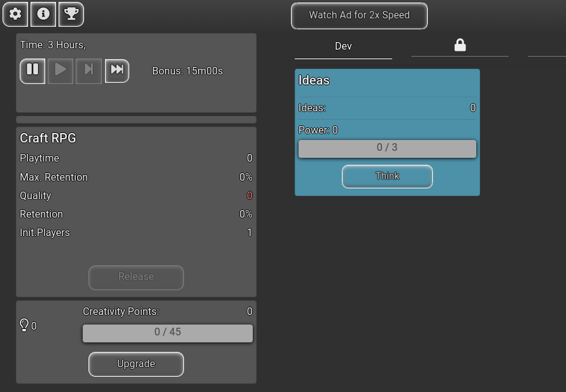This screenshot has height=392, width=566.
Task: Click the Release button
Action: click(136, 277)
